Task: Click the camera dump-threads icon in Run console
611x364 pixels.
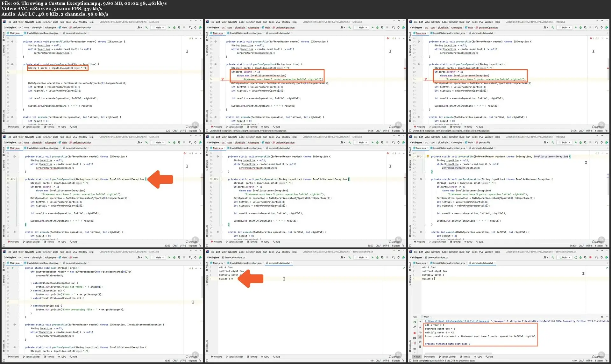Action: [x=415, y=338]
